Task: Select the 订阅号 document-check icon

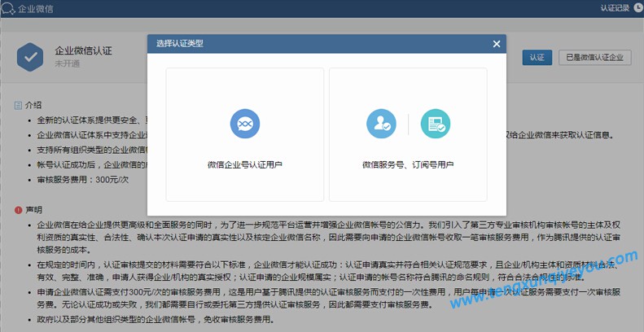Action: click(436, 124)
